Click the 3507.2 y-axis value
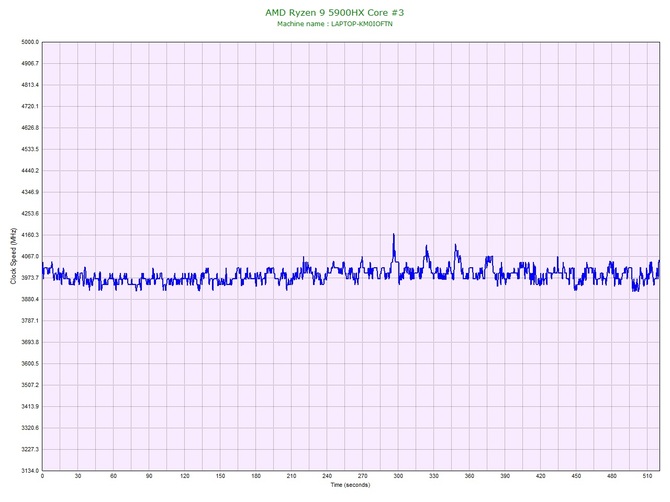Screen dimensions: 670x502 tap(30, 385)
